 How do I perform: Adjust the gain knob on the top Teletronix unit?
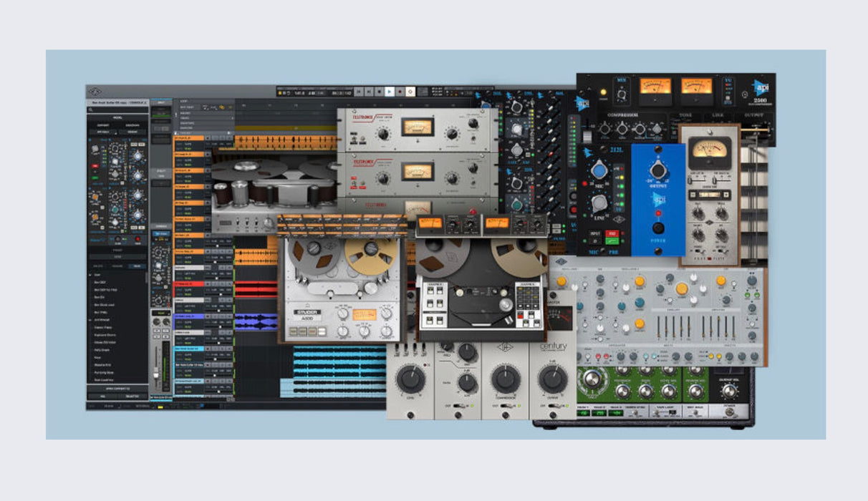[383, 134]
